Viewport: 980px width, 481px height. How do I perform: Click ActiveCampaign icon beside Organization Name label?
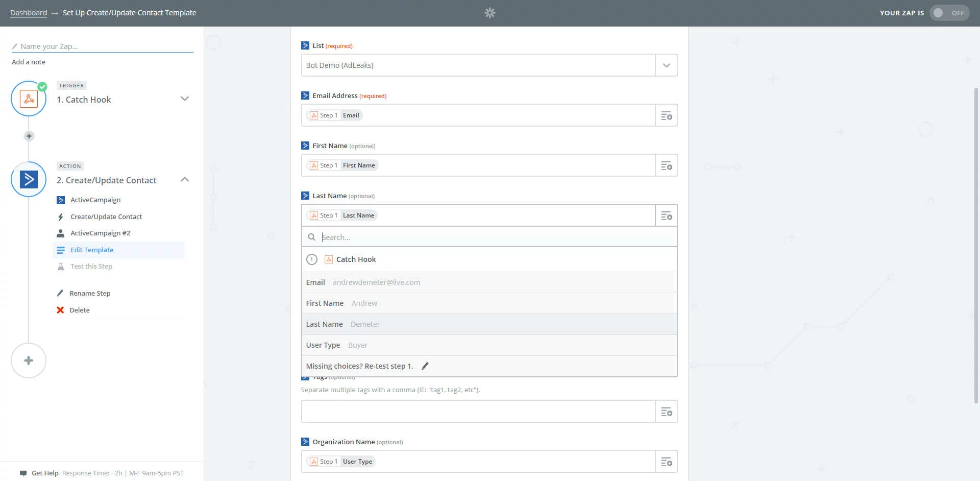point(305,442)
